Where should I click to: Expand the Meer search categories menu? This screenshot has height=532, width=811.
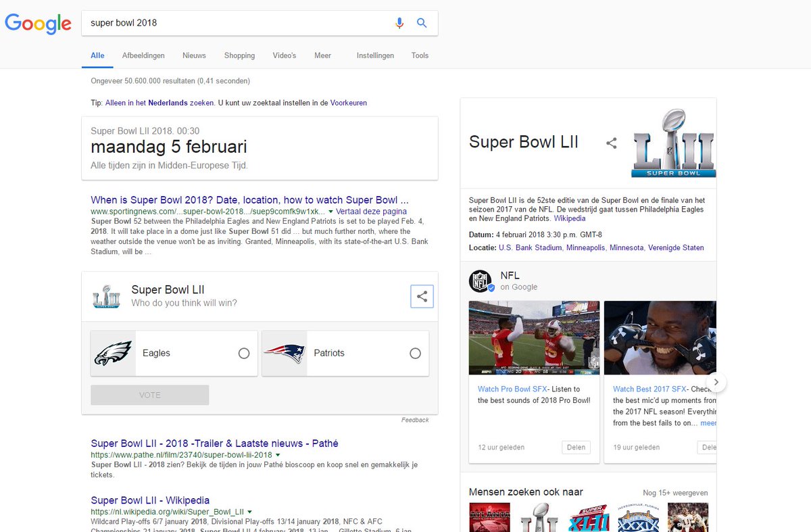(x=322, y=55)
